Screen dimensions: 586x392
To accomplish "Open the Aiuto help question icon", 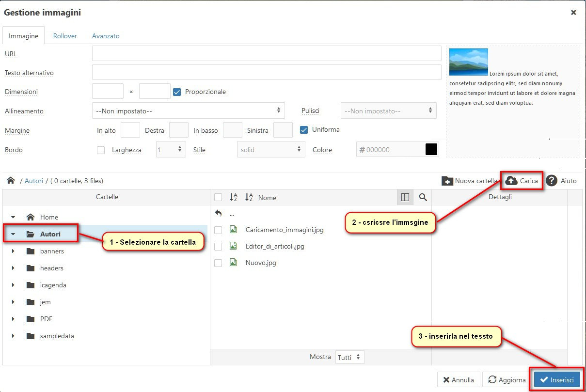I will pyautogui.click(x=551, y=181).
